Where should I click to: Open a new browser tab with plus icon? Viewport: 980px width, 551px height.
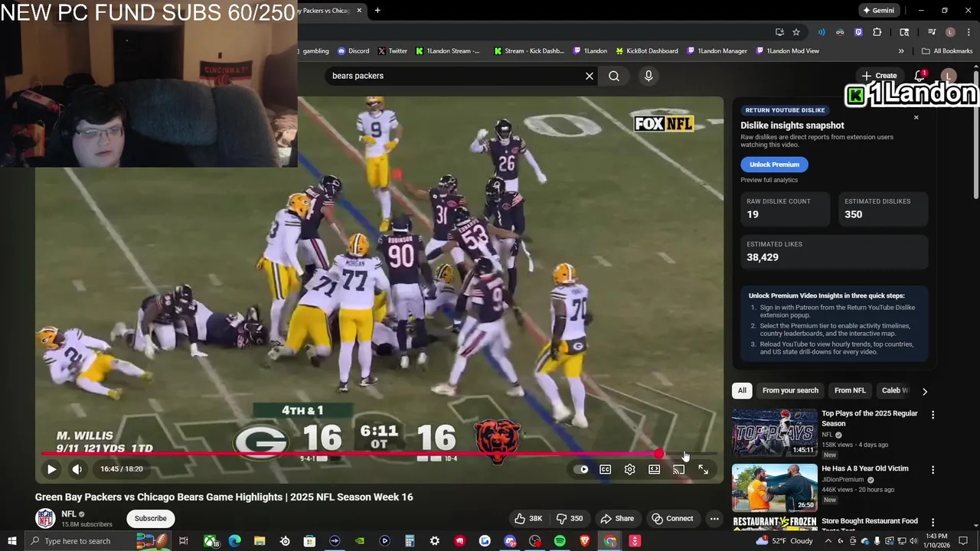377,11
